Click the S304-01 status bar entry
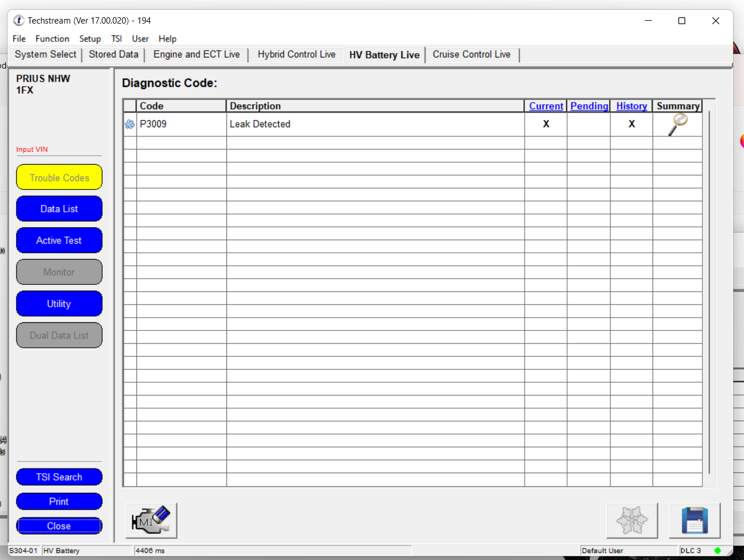Viewport: 744px width, 560px height. point(24,551)
